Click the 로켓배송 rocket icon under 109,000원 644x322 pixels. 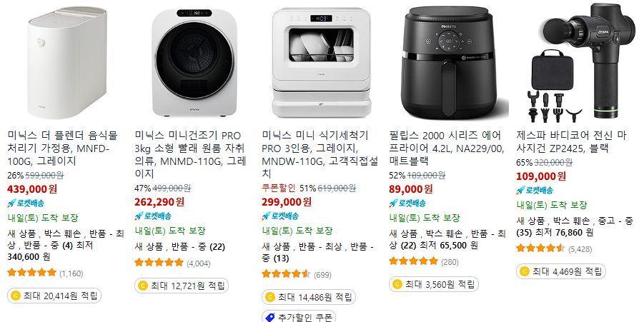[x=520, y=191]
